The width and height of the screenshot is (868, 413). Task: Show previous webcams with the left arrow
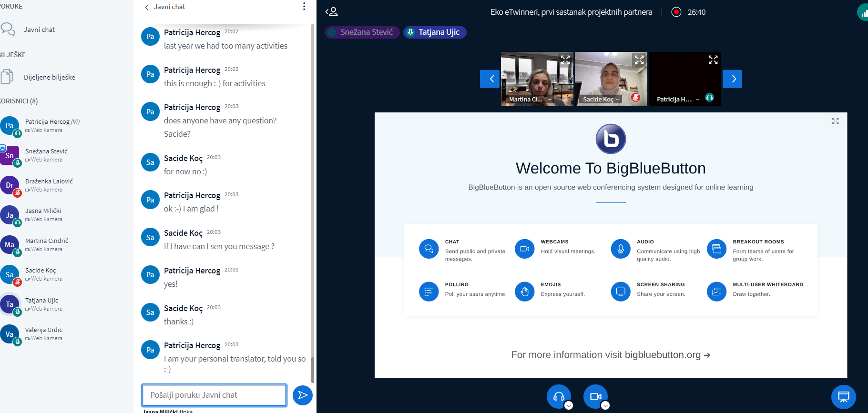click(x=490, y=79)
